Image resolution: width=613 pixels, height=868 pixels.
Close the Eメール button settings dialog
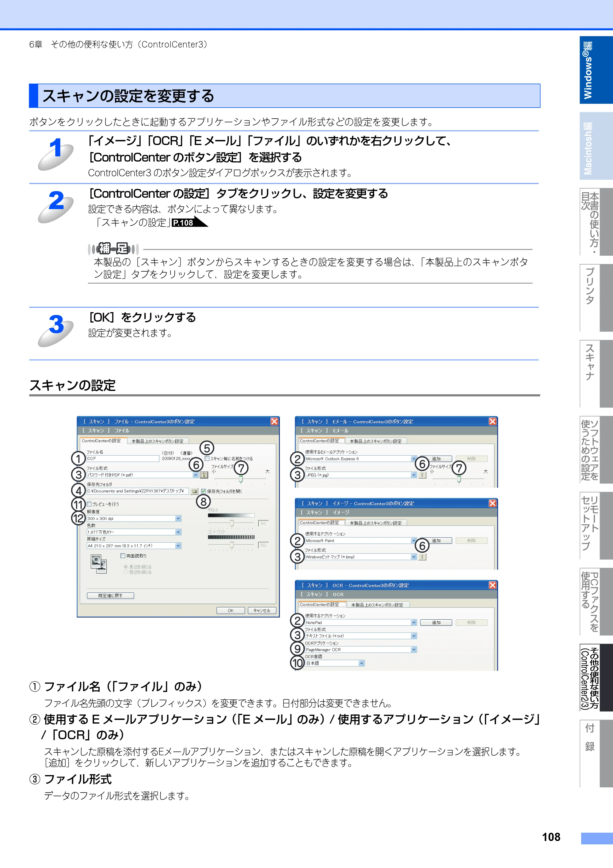pyautogui.click(x=493, y=421)
